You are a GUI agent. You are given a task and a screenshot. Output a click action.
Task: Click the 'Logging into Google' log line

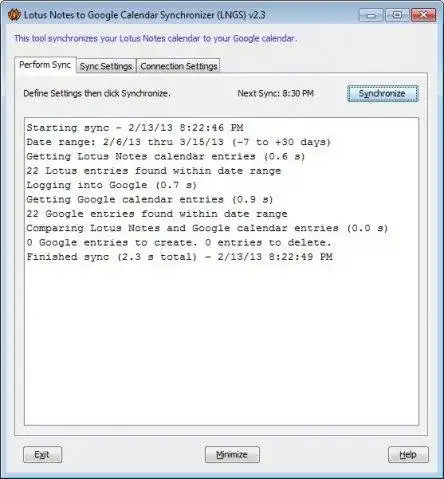(x=112, y=185)
